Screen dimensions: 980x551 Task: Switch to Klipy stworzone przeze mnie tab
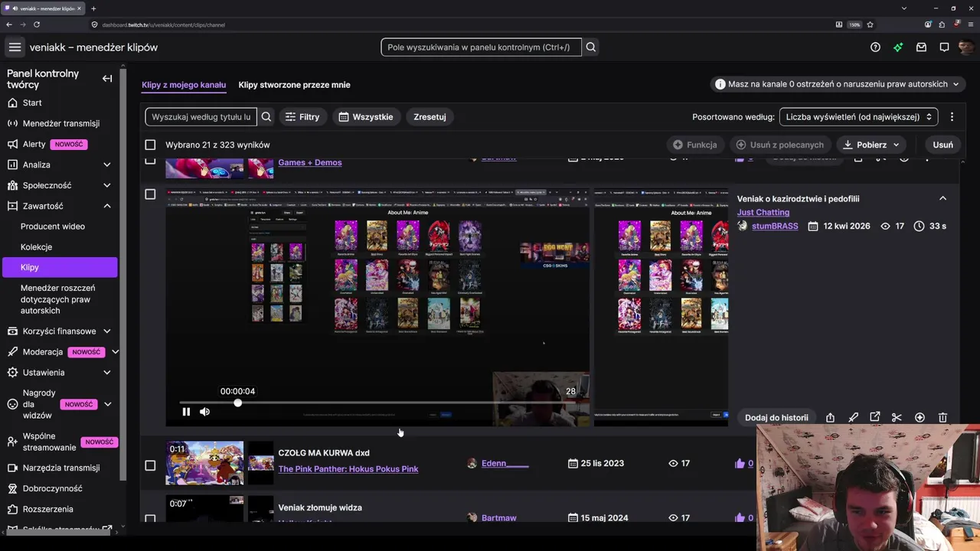pos(294,85)
